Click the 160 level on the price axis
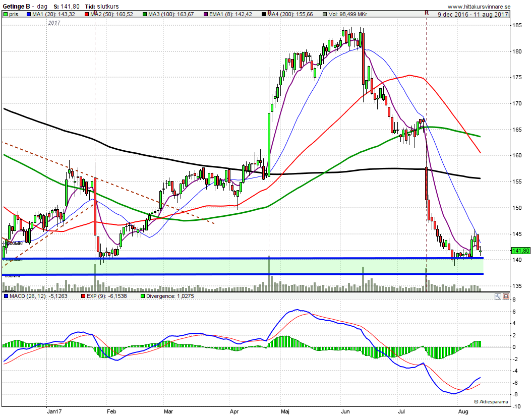This screenshot has width=532, height=418. [517, 156]
